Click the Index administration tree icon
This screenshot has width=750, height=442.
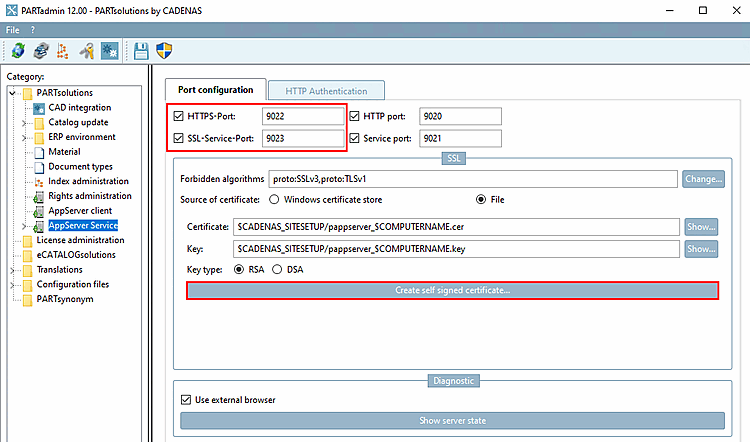(x=39, y=182)
